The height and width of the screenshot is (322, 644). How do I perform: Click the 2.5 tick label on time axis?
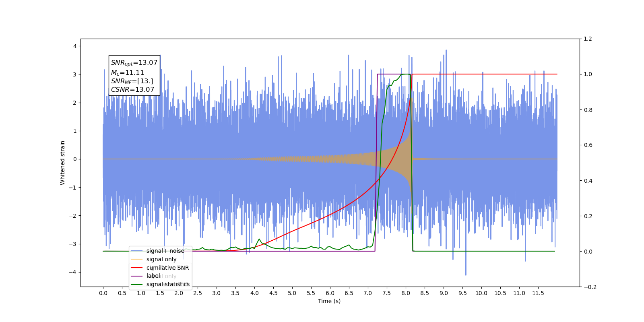[198, 293]
